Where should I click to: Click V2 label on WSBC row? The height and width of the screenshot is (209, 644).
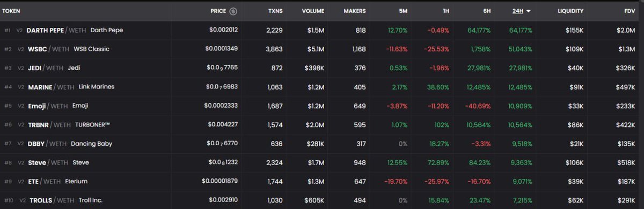click(21, 49)
